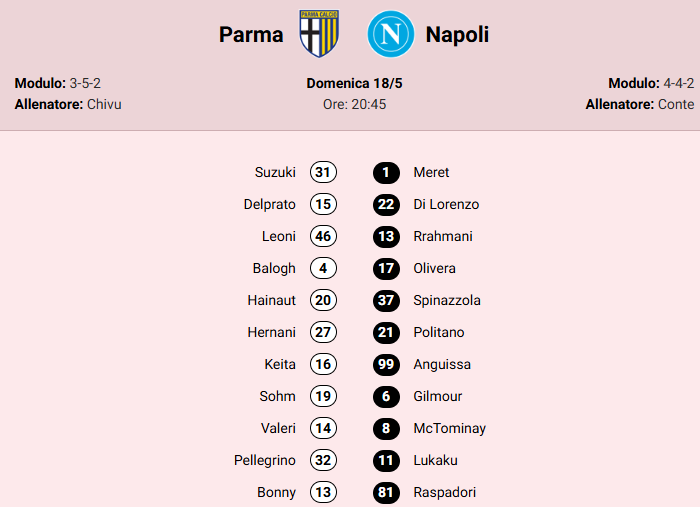This screenshot has height=507, width=700.
Task: Click Lukaku's number 11 badge
Action: 386,460
